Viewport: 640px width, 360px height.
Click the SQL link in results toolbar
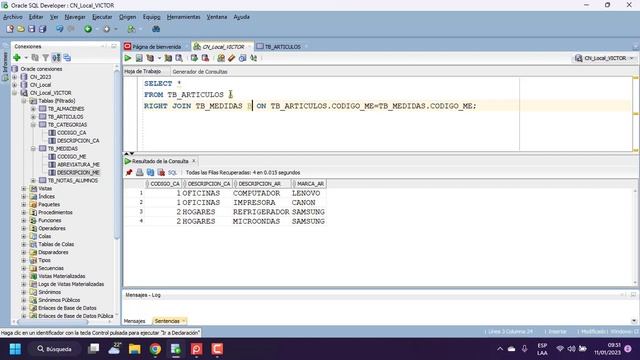coord(173,173)
